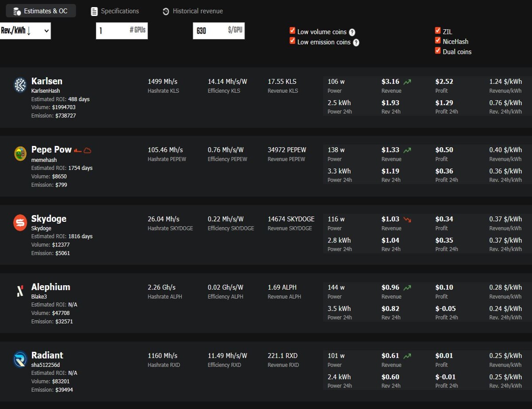
Task: Open the Radiant coin name link
Action: (47, 355)
